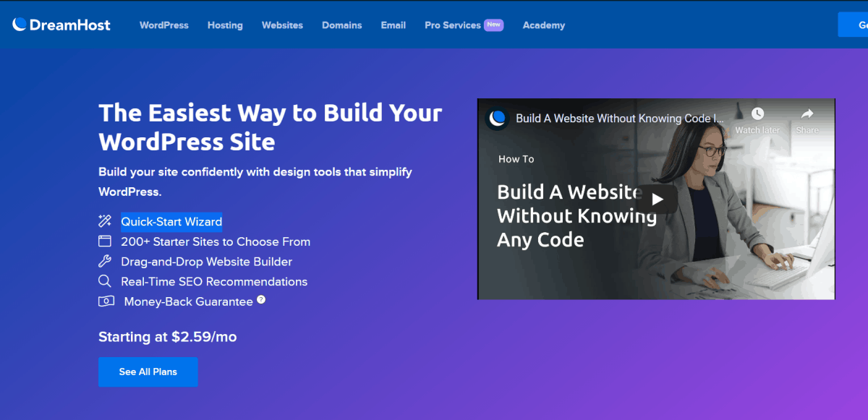Click the money bill icon beside Money-Back Guarantee

(106, 301)
